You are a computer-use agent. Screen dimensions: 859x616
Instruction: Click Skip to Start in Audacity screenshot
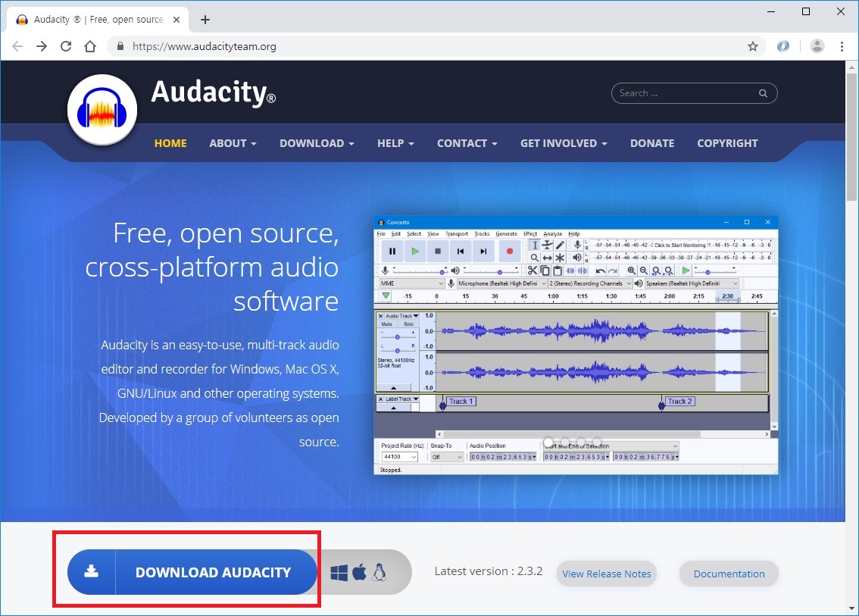tap(461, 252)
